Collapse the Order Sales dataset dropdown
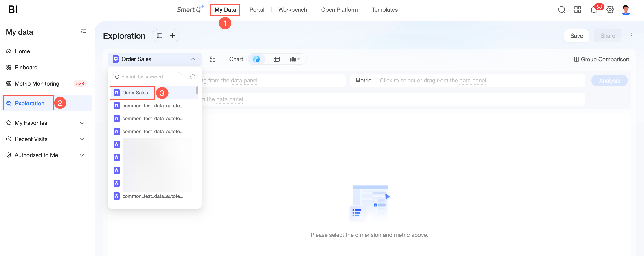This screenshot has width=644, height=256. pyautogui.click(x=193, y=59)
